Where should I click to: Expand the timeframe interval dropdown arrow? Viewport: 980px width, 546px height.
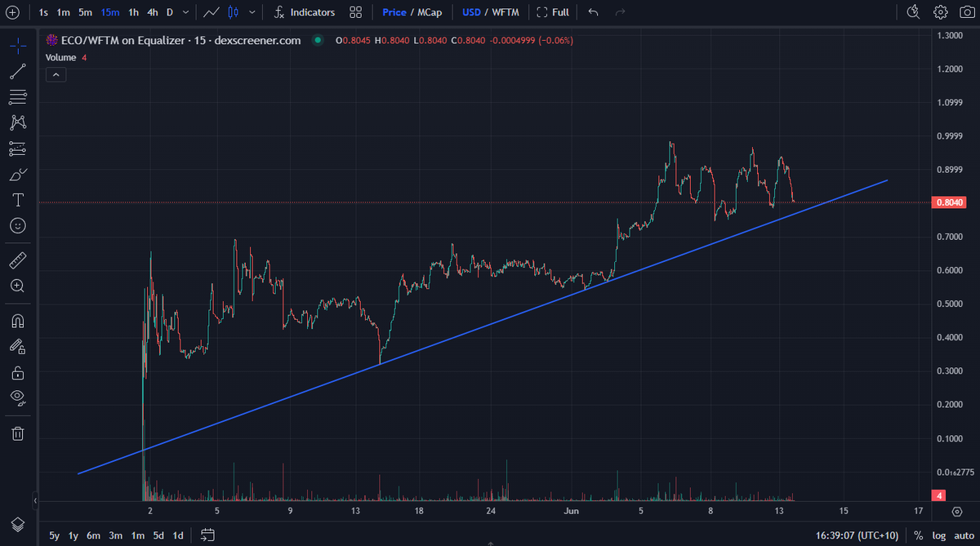pyautogui.click(x=187, y=12)
